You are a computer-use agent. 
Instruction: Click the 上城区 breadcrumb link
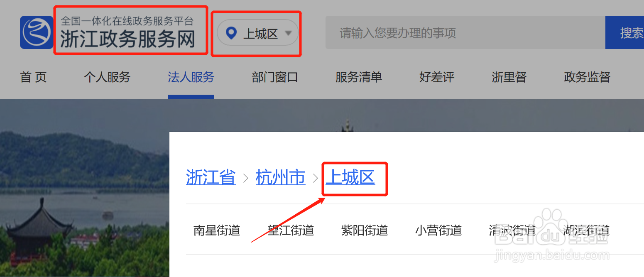point(350,177)
